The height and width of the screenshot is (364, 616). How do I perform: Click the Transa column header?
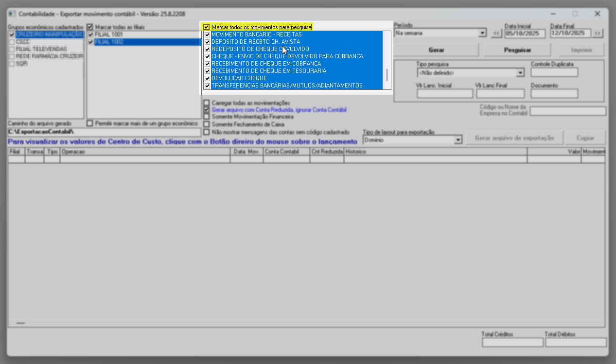[x=35, y=152]
